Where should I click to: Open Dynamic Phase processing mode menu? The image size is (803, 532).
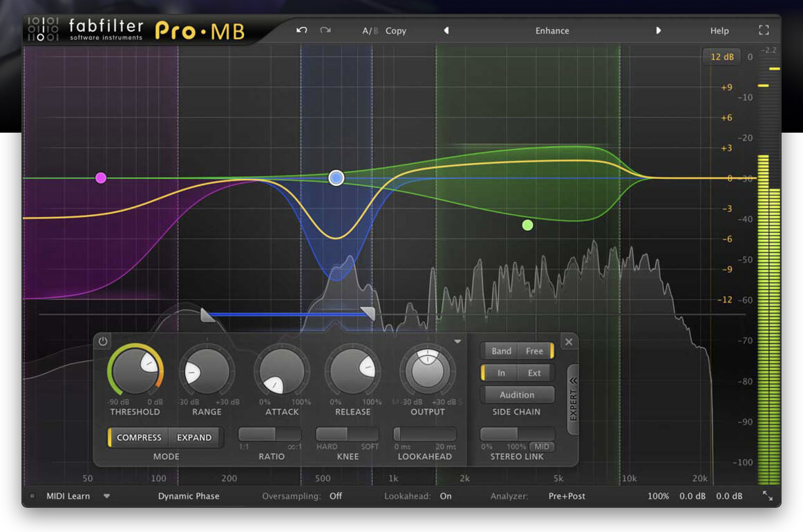point(189,495)
